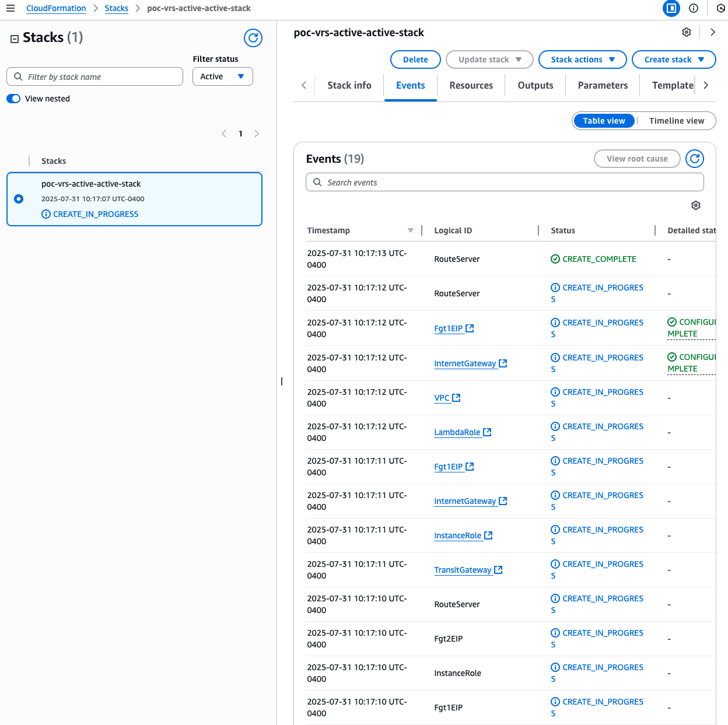
Task: Click the Status column header
Action: click(x=563, y=230)
